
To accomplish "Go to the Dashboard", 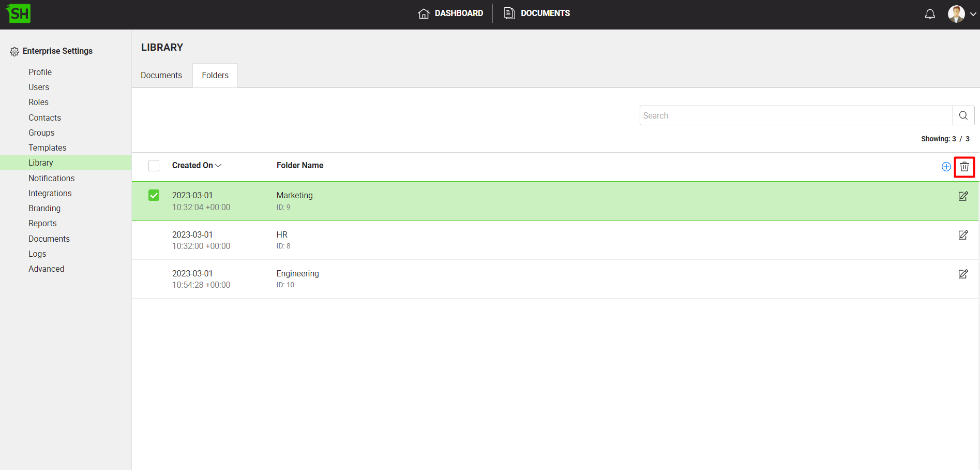I will tap(450, 13).
